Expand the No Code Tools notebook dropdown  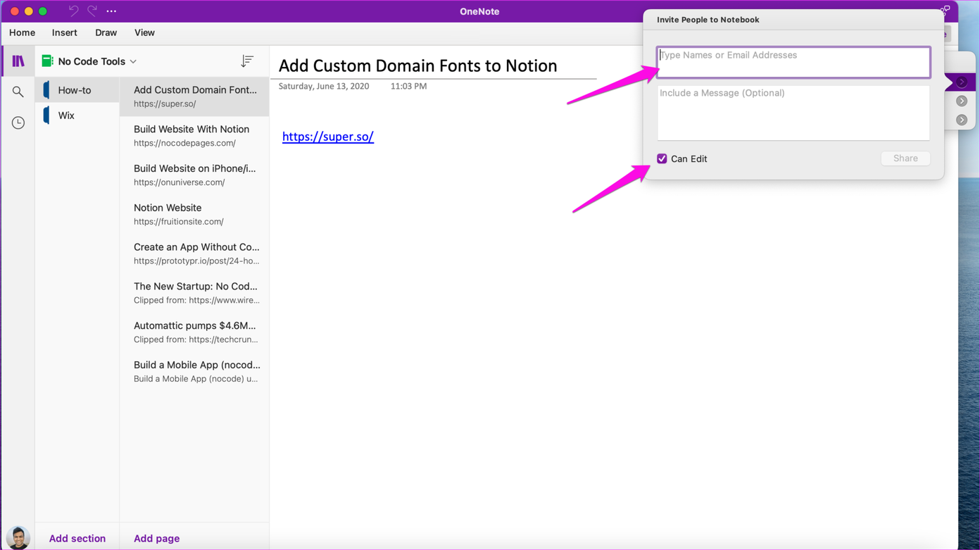[132, 61]
